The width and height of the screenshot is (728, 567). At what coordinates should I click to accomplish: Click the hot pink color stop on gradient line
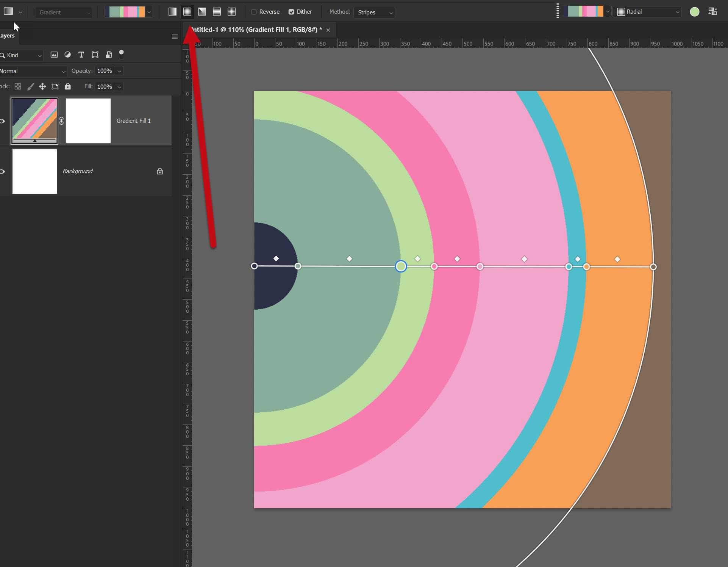pyautogui.click(x=434, y=266)
